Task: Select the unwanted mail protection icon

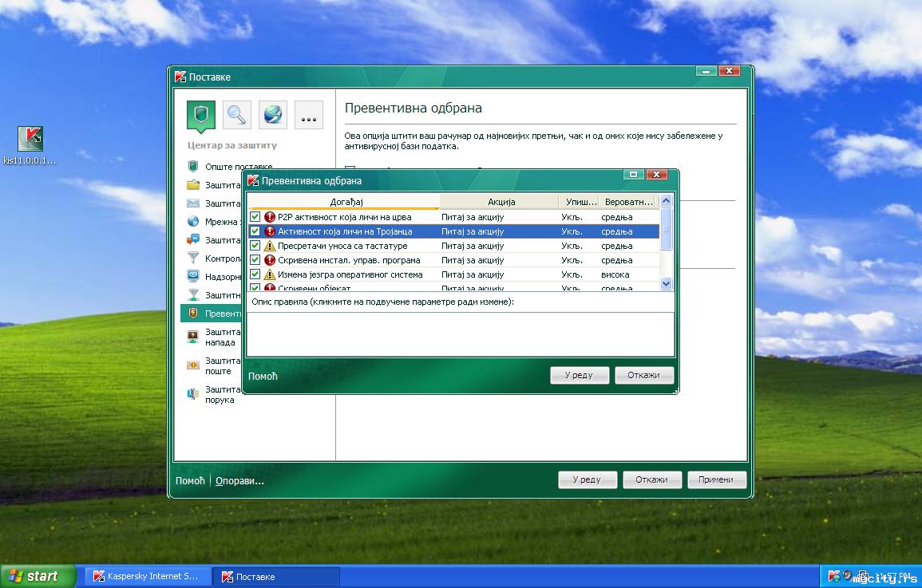Action: tap(193, 365)
